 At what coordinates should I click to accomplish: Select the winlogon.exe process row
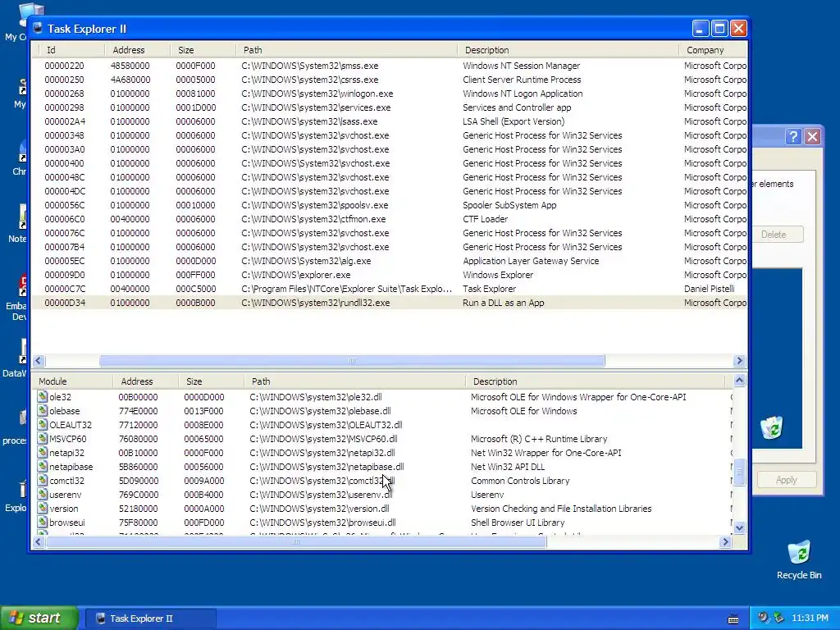coord(389,94)
